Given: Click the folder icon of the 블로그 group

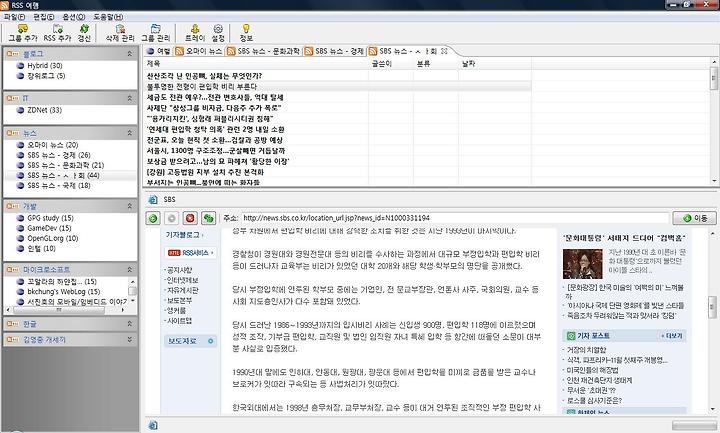Looking at the screenshot, I should pos(13,54).
